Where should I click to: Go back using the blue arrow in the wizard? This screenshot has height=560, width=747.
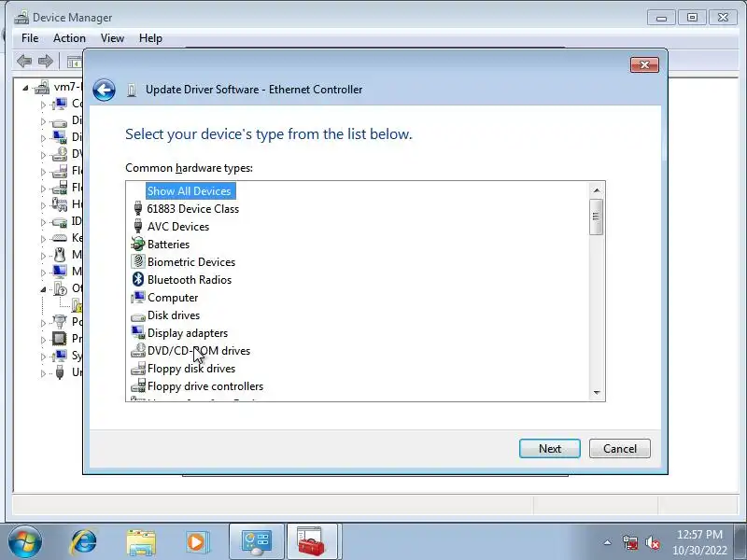click(x=104, y=90)
